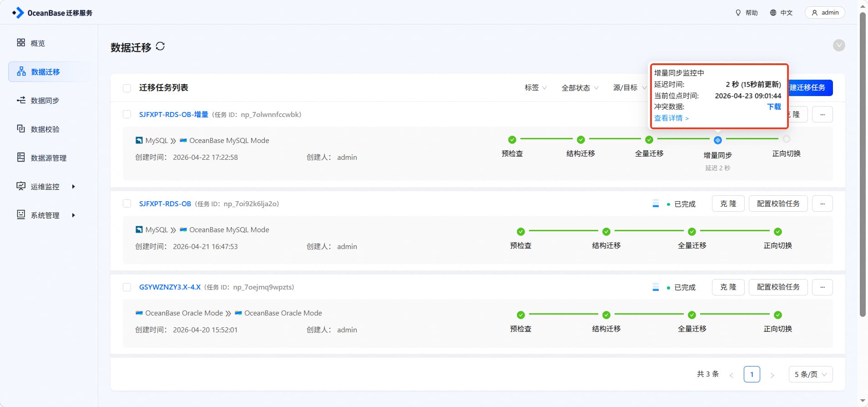The width and height of the screenshot is (868, 407).
Task: Go to 数据同步 in sidebar
Action: 45,101
